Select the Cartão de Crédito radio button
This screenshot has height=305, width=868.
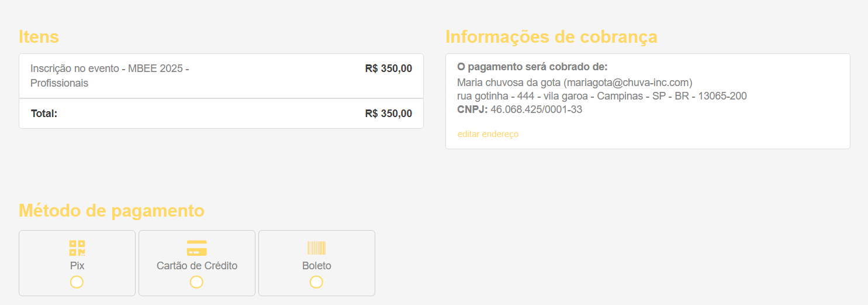click(196, 282)
